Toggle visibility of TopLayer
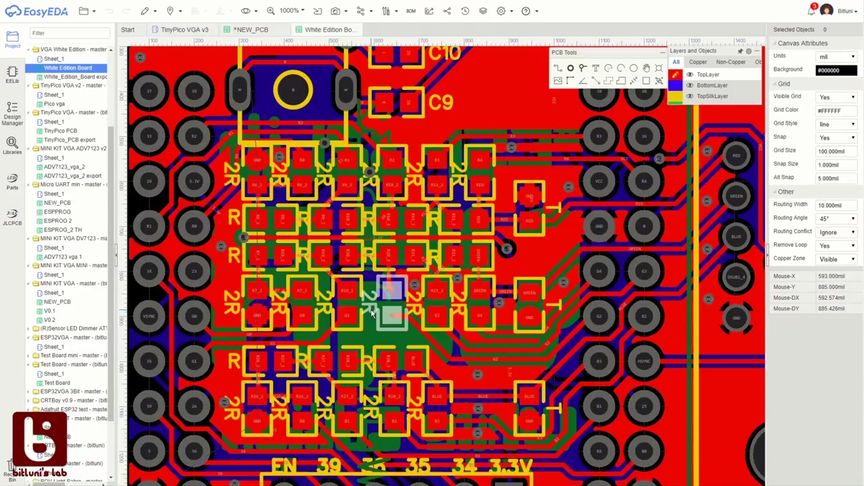The height and width of the screenshot is (486, 864). [690, 74]
